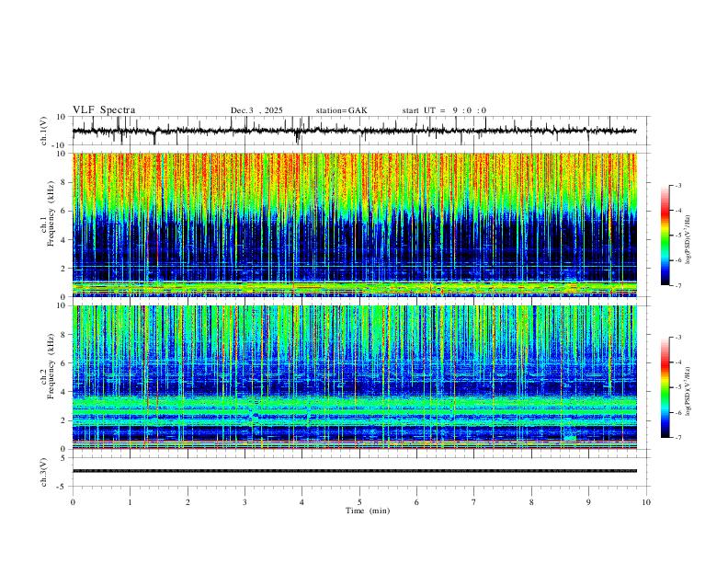Viewport: 728px width, 563px height.
Task: Click the ch.2 spectrogram panel
Action: point(354,377)
